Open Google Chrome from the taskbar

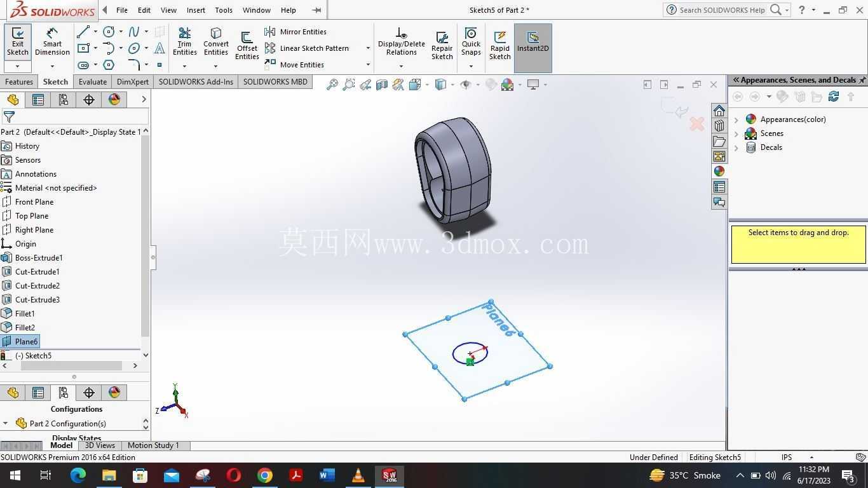pos(265,475)
